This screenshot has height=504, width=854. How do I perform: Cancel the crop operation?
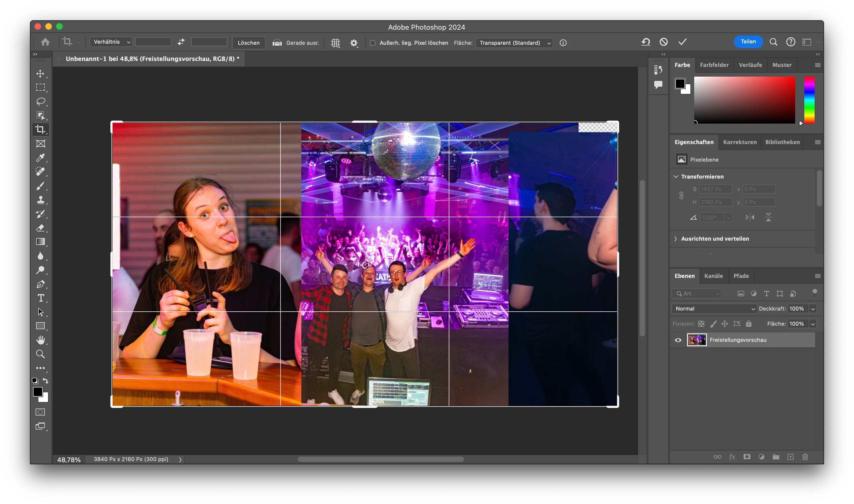click(663, 42)
